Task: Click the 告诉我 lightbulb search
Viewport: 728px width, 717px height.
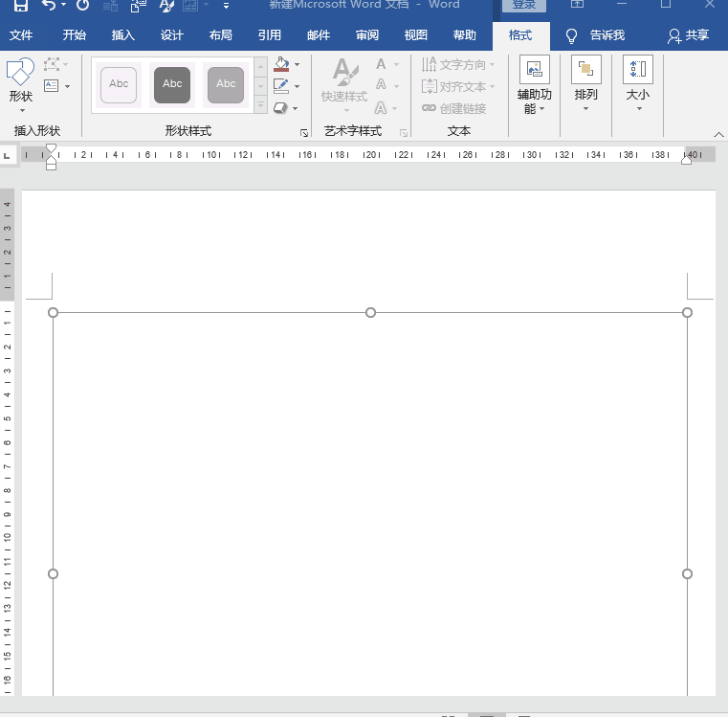Action: 596,35
